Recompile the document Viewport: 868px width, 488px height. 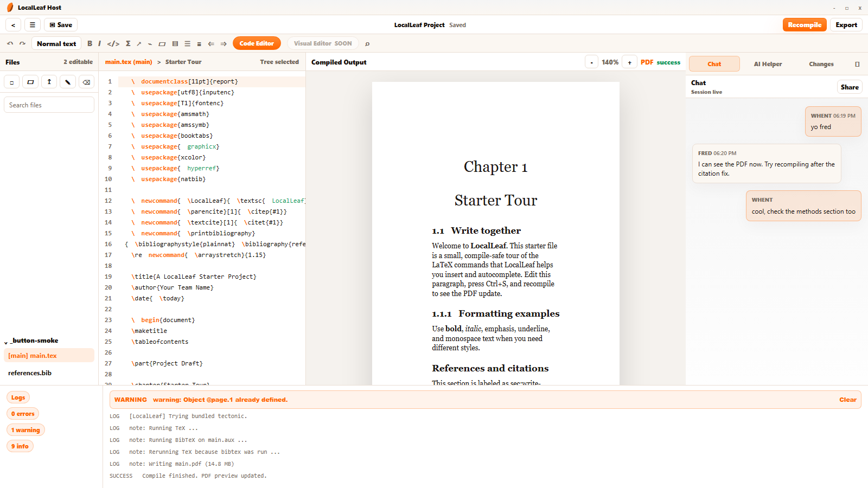(x=805, y=25)
